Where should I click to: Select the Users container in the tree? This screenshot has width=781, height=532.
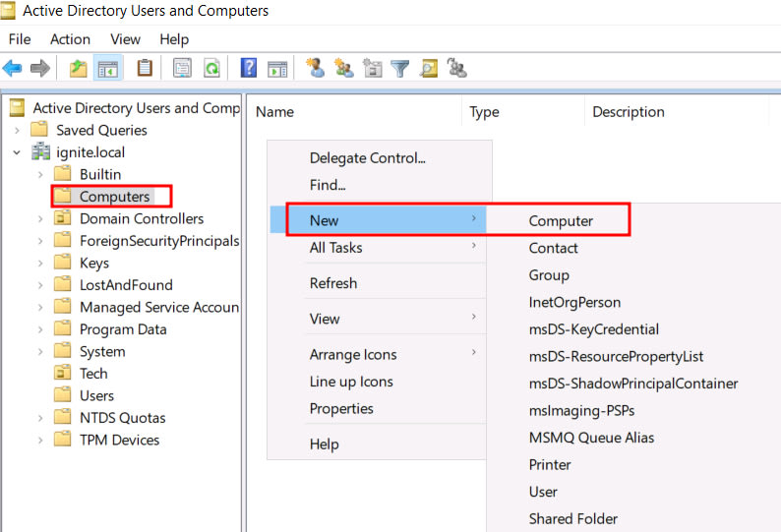pos(96,395)
